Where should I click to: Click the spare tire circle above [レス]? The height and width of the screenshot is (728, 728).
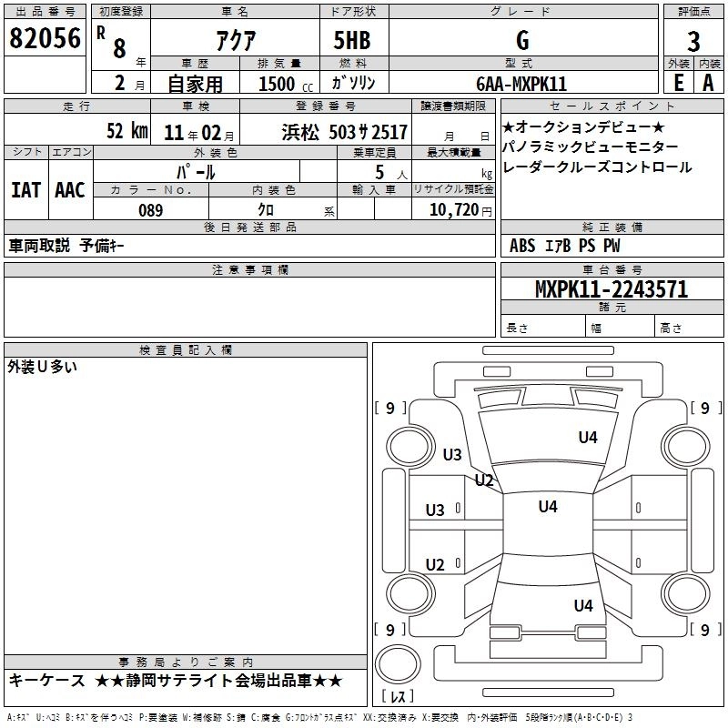pyautogui.click(x=398, y=664)
